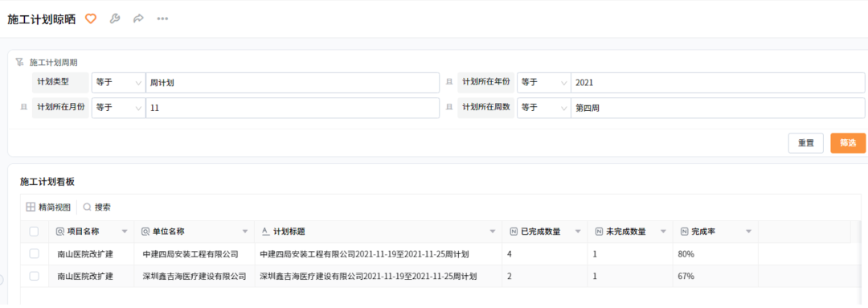
Task: Click the 计划标题 column text-type icon
Action: click(264, 232)
